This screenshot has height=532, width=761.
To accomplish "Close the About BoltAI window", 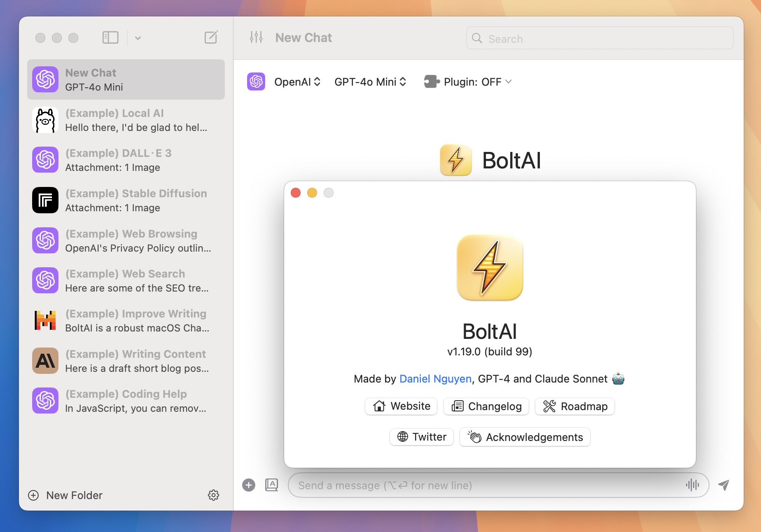I will coord(296,193).
